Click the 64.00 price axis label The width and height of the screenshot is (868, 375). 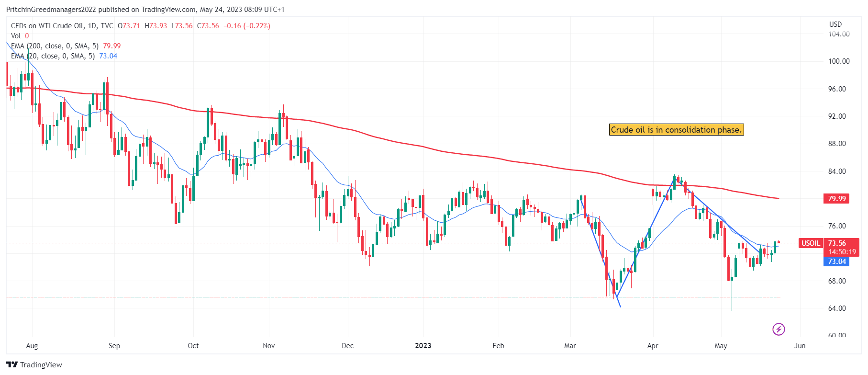[837, 308]
